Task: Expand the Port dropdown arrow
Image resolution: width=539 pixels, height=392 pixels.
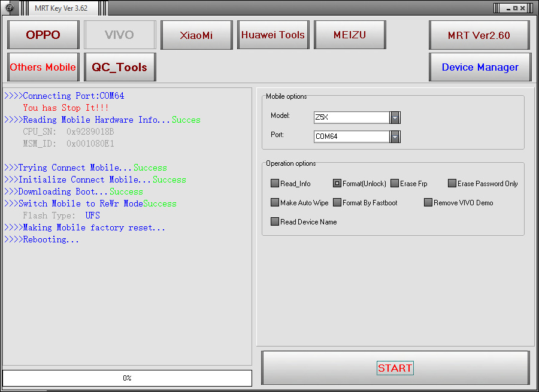Action: (x=395, y=136)
